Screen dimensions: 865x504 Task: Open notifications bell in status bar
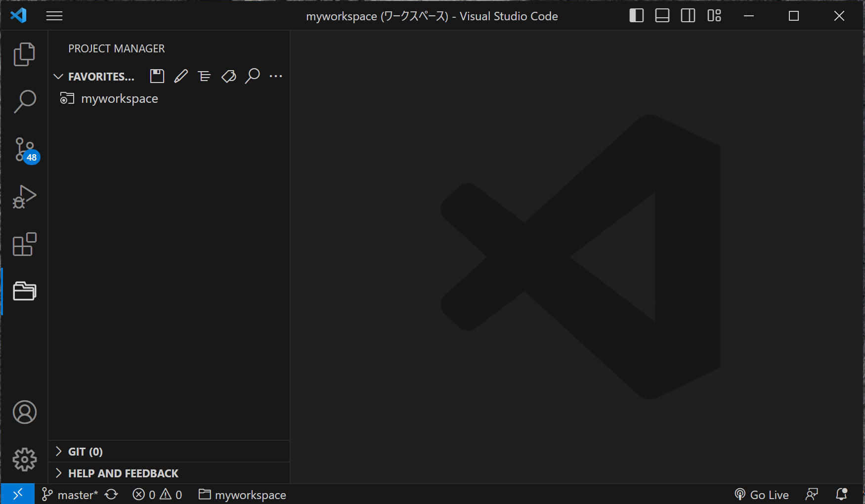click(x=841, y=495)
